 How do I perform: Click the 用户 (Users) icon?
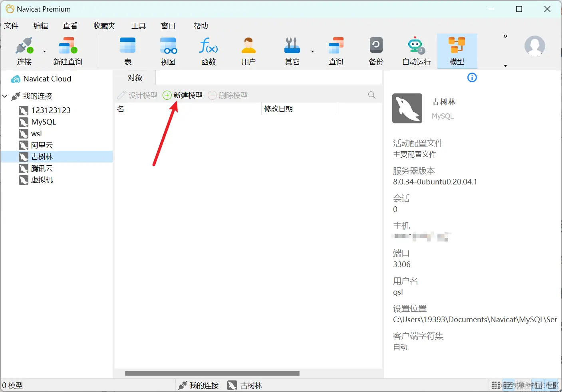point(248,51)
